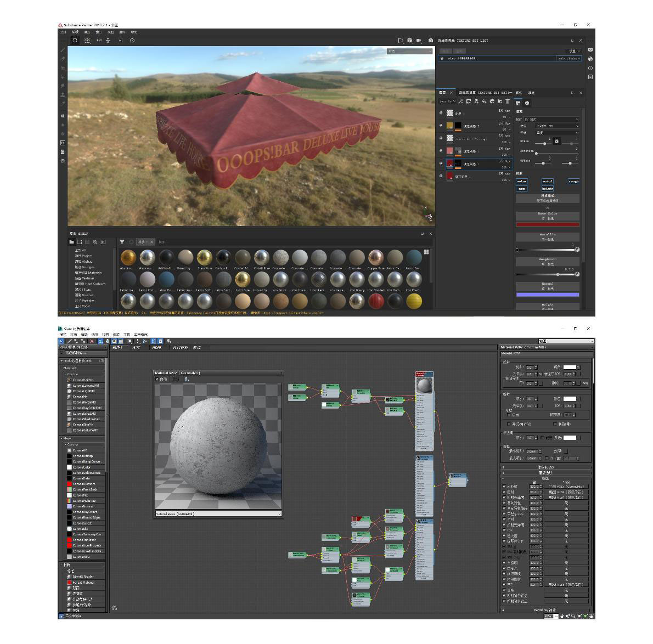Switch to the HDRI view tab
Image resolution: width=653 pixels, height=644 pixels.
click(x=156, y=348)
